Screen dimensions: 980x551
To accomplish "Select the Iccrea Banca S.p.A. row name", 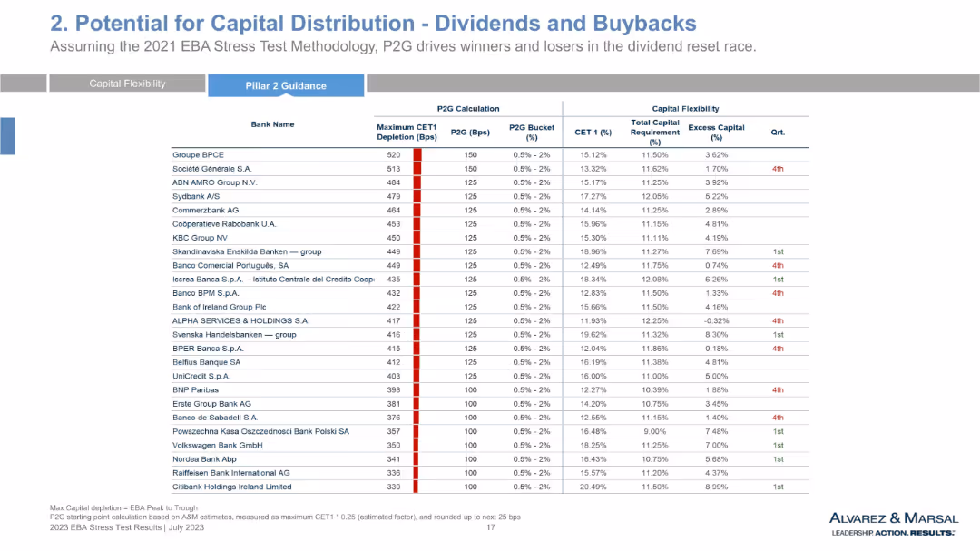I will (273, 279).
